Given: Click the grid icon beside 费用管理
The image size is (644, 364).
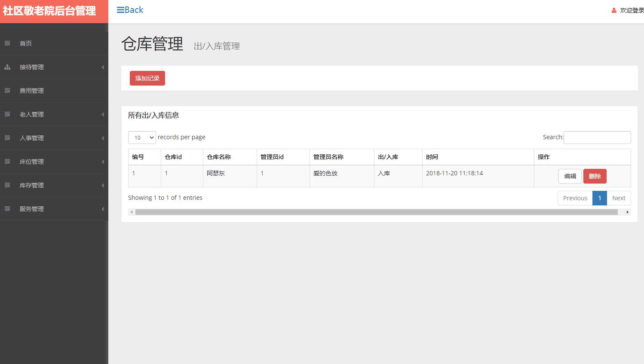Looking at the screenshot, I should coord(7,91).
